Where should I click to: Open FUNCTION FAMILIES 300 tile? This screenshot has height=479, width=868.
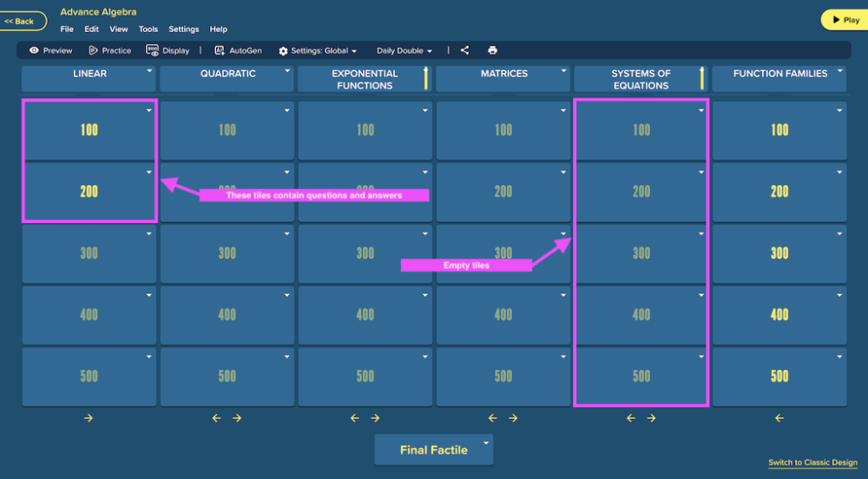[x=779, y=253]
